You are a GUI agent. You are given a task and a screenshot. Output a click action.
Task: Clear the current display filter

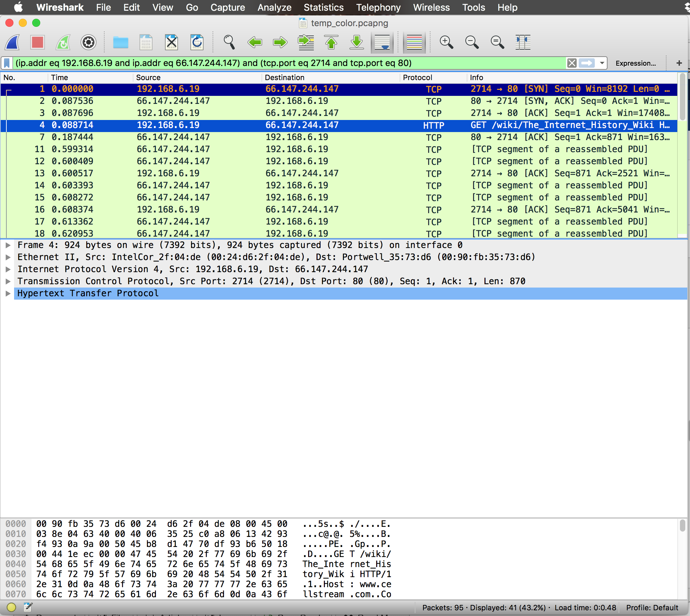[x=572, y=63]
